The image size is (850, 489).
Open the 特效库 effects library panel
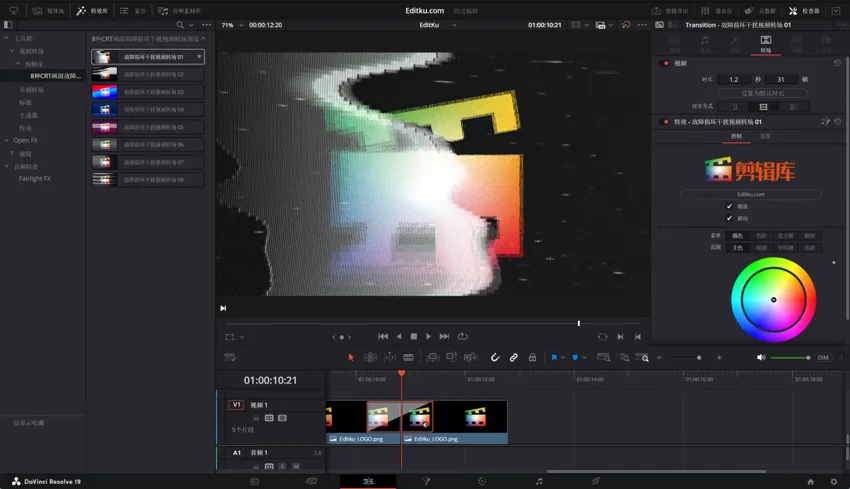point(92,11)
